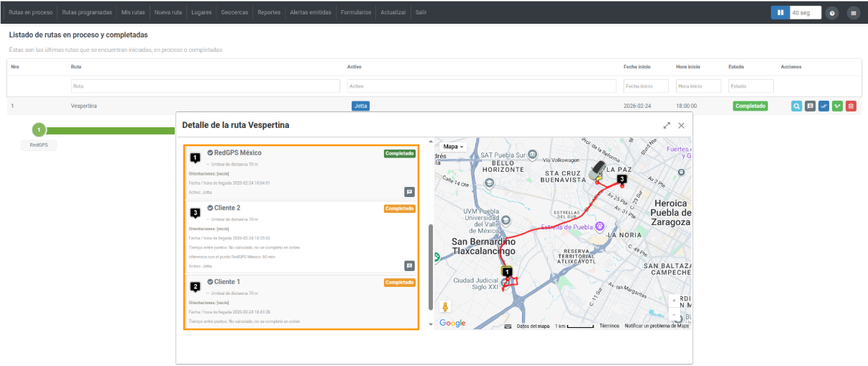Click the orange Completado badge of Cliente 2

(399, 209)
